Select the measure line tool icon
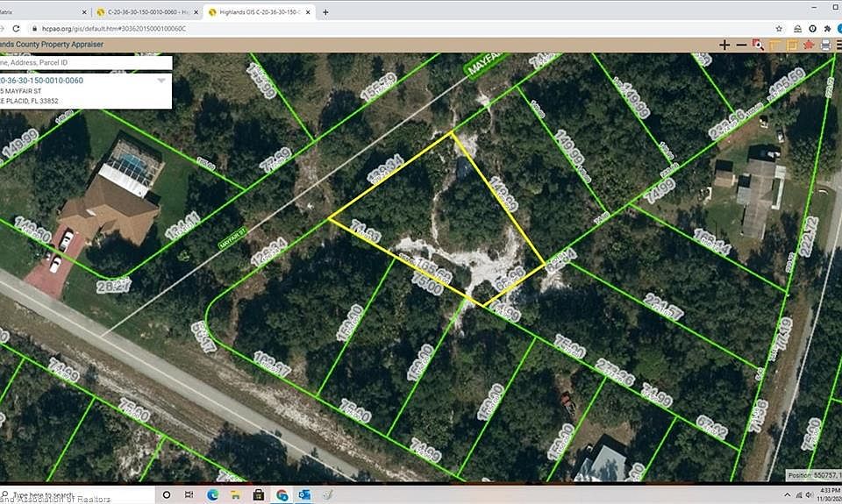Screen dimensions: 842x504 (774, 45)
